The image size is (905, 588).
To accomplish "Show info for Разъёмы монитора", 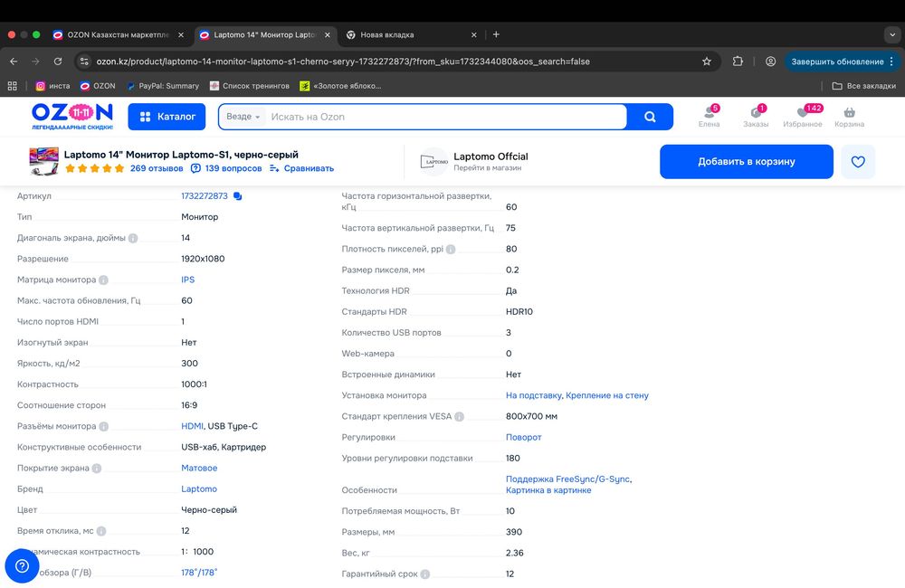I will (x=104, y=426).
